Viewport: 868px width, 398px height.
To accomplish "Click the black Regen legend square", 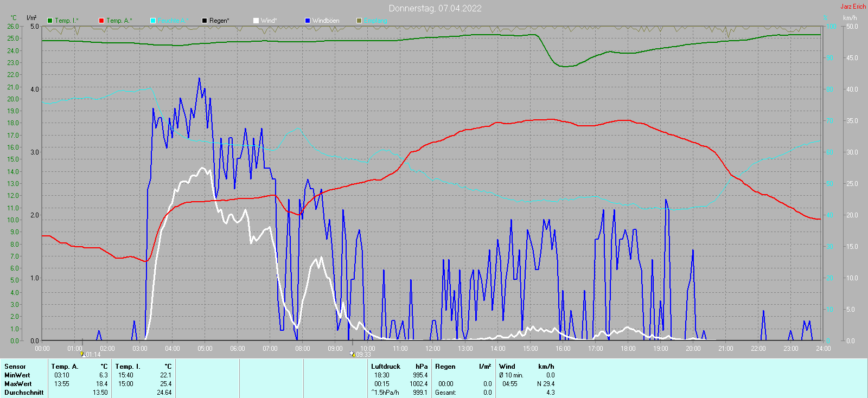I will pos(205,21).
